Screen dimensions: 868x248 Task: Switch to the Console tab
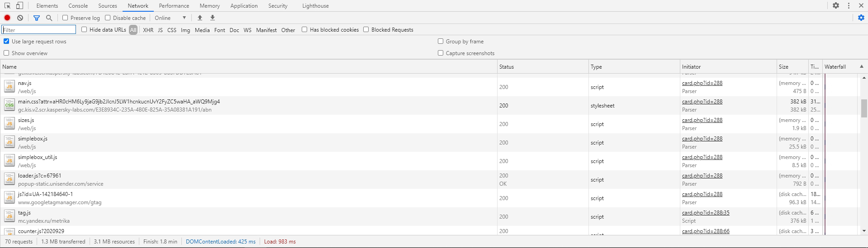[x=78, y=6]
